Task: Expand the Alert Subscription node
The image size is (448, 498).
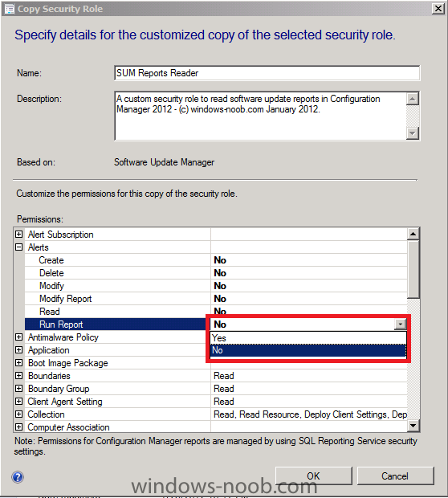Action: coord(19,235)
